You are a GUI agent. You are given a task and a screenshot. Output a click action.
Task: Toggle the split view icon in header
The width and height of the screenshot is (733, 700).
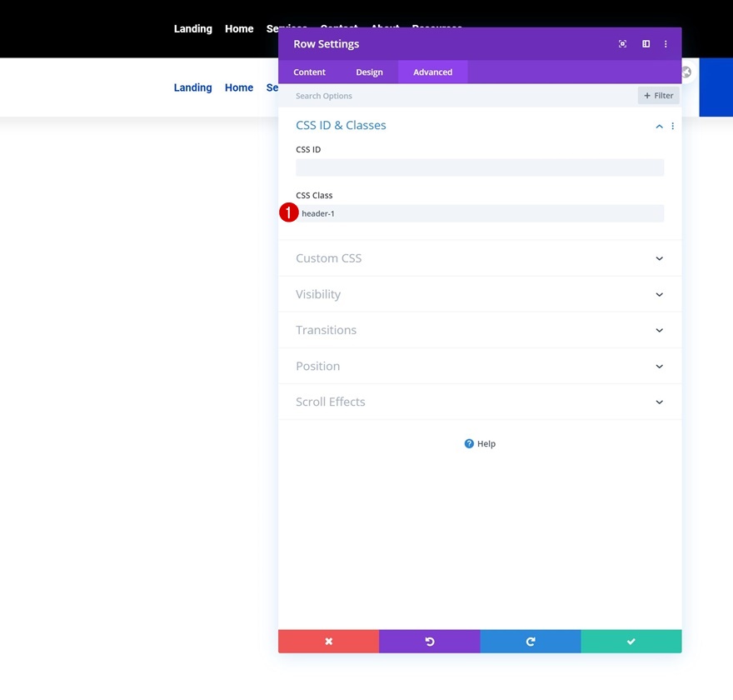[646, 43]
